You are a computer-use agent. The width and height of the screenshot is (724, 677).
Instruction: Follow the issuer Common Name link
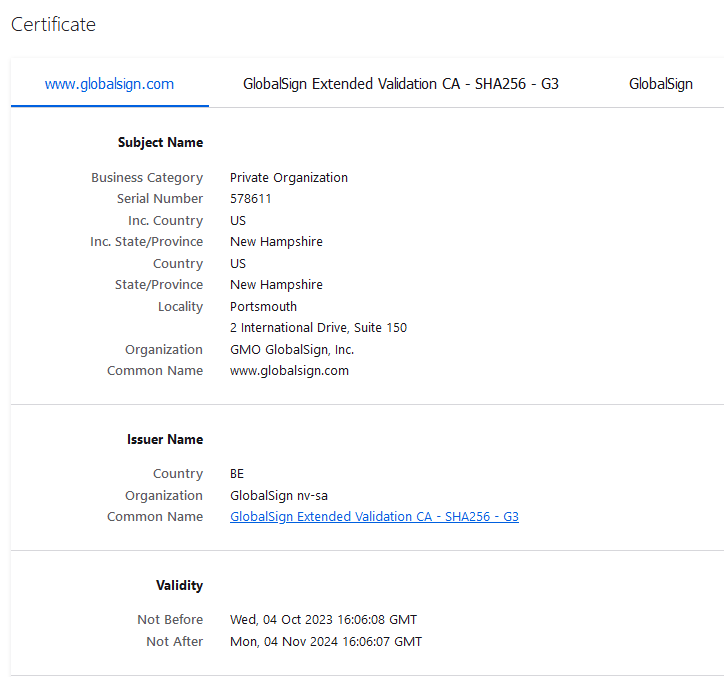click(374, 517)
